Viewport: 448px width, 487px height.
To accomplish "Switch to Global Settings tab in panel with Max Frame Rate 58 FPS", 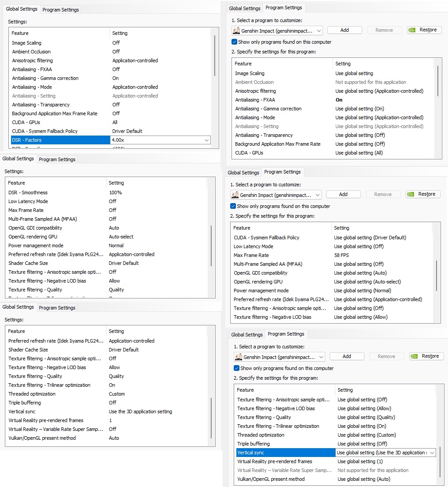I will pos(243,173).
